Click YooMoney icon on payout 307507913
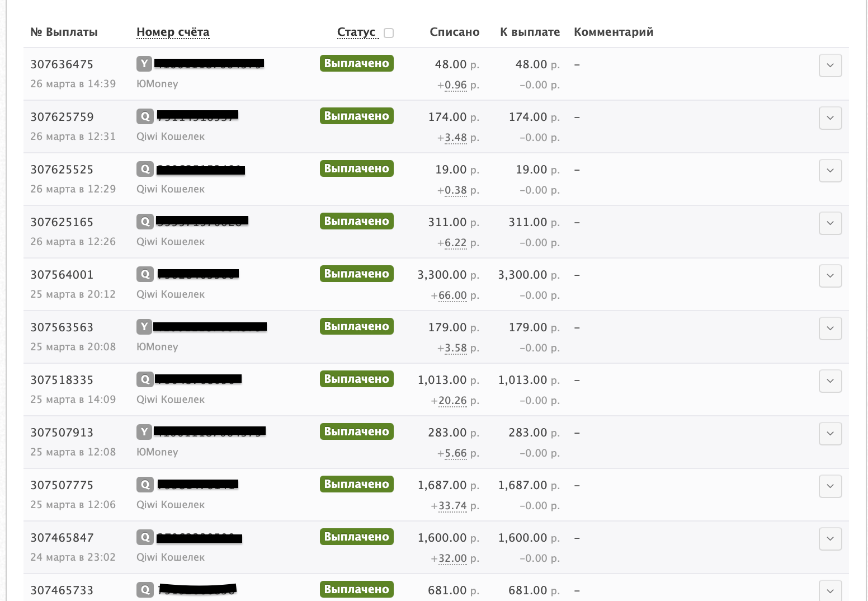868x601 pixels. (x=144, y=432)
